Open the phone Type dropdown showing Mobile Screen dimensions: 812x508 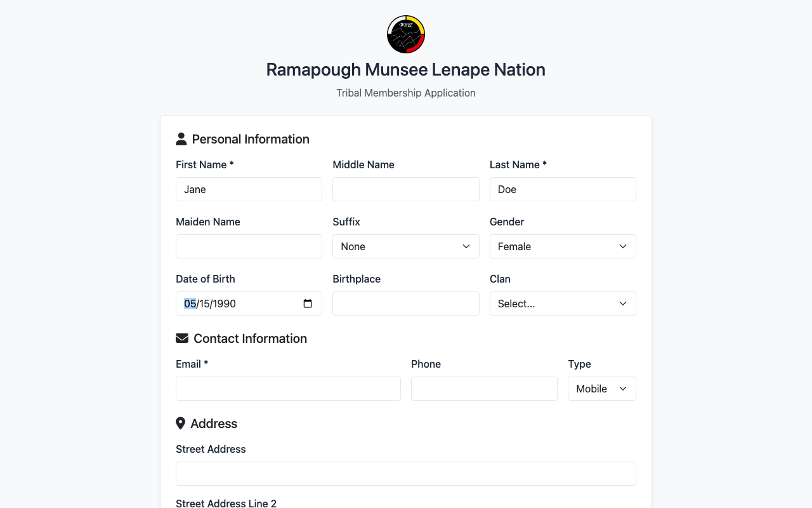tap(601, 388)
